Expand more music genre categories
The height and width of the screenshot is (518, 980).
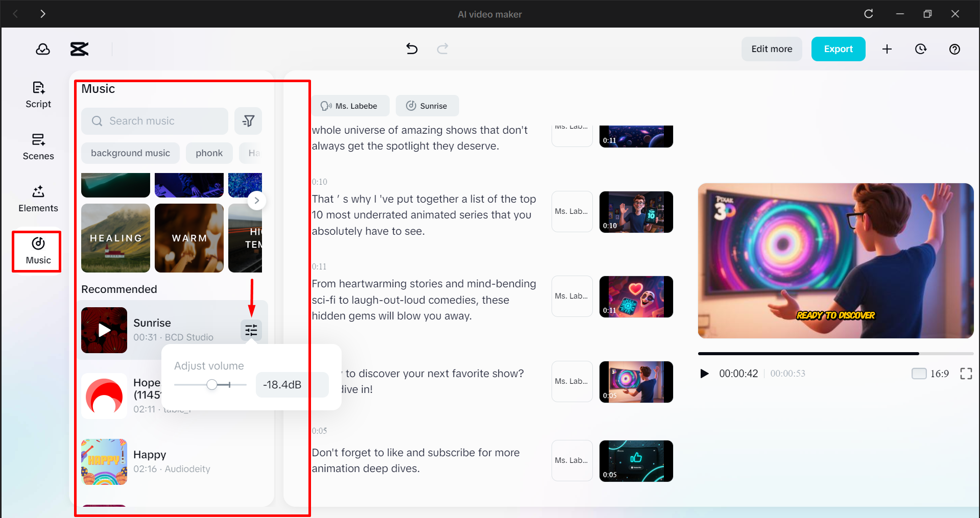point(257,201)
